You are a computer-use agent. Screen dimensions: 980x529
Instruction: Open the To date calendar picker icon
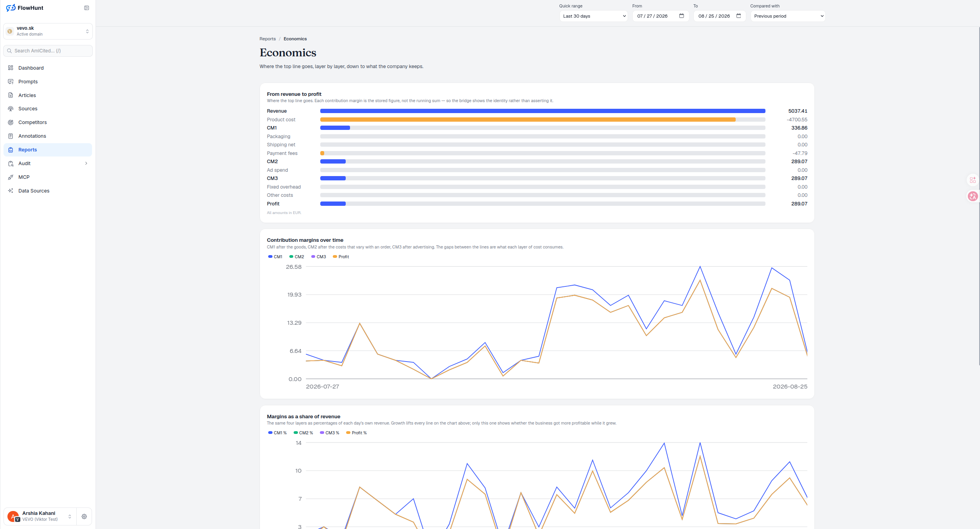coord(739,16)
